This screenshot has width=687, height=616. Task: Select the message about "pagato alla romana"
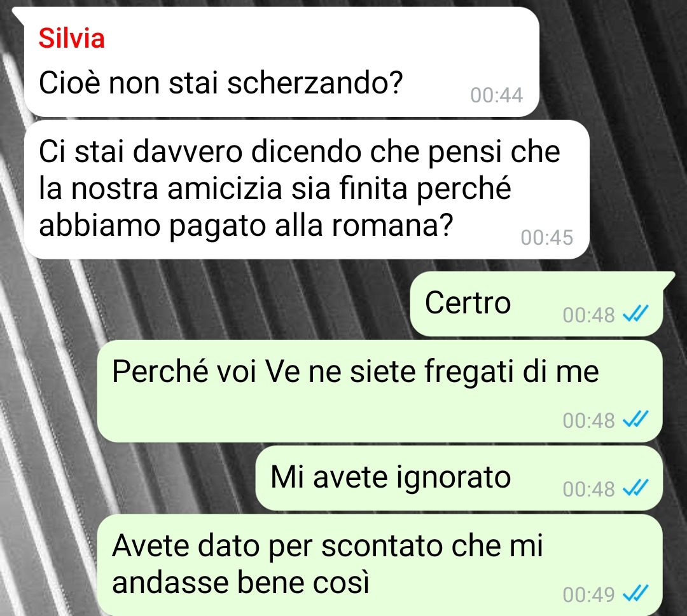point(307,189)
